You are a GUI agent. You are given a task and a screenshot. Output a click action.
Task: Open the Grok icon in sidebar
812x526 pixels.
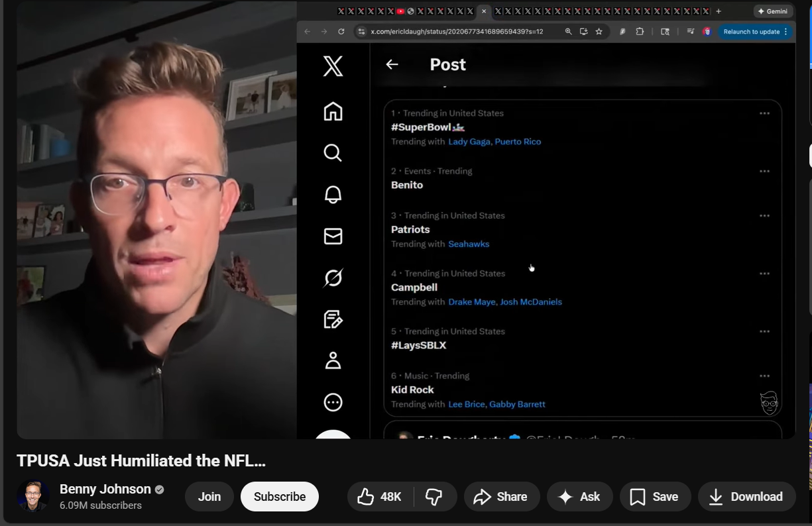click(333, 278)
